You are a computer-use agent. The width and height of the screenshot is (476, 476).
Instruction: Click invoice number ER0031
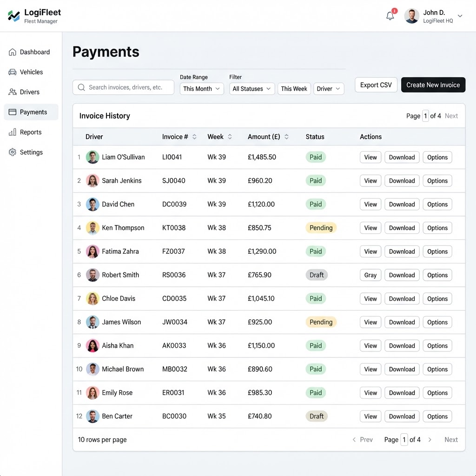tap(173, 392)
